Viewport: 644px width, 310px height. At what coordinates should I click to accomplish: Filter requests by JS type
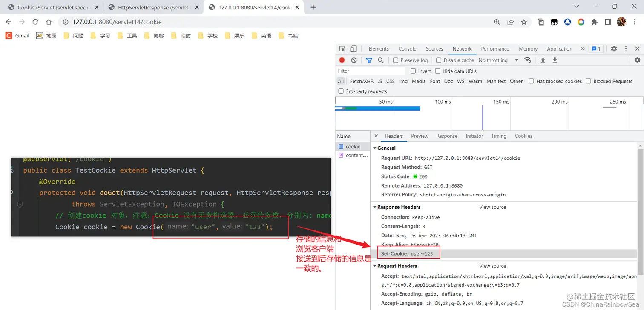click(380, 81)
